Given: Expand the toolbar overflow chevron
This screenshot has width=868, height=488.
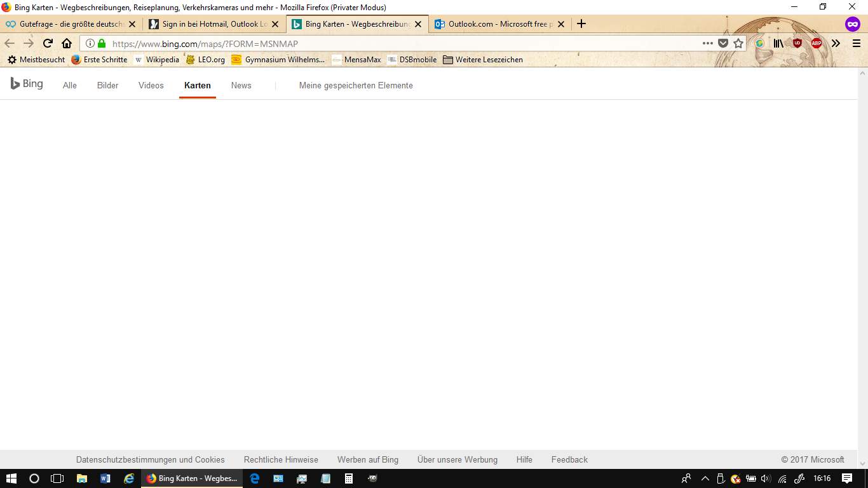Looking at the screenshot, I should 836,44.
